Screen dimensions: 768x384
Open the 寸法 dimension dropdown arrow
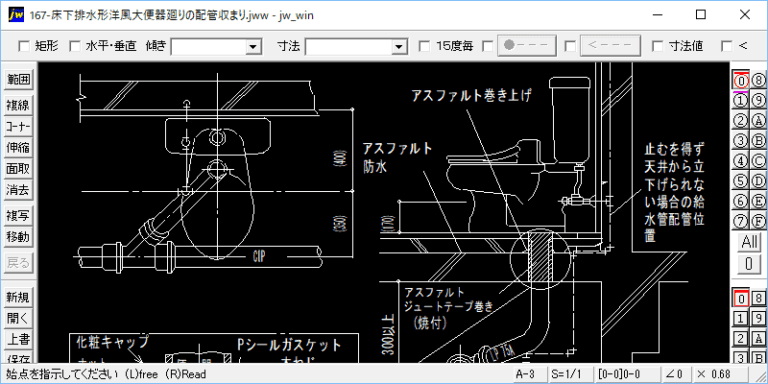pyautogui.click(x=400, y=47)
